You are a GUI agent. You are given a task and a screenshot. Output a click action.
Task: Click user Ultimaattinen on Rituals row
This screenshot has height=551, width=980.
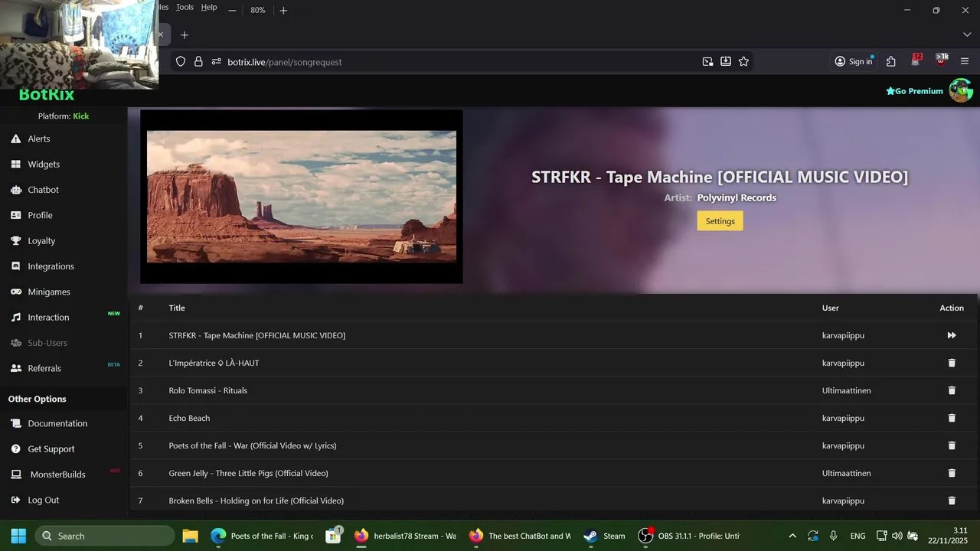point(846,390)
